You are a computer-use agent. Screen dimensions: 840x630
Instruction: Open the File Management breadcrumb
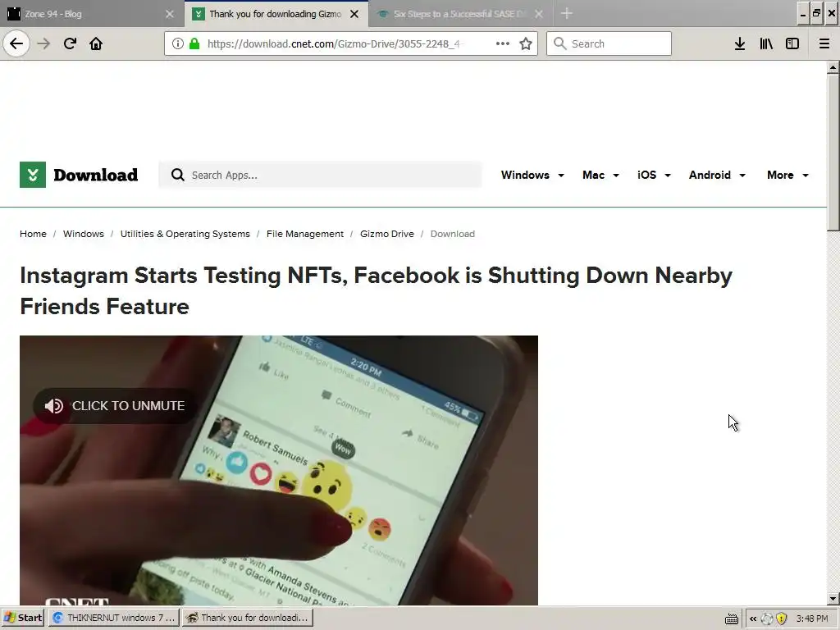point(305,234)
